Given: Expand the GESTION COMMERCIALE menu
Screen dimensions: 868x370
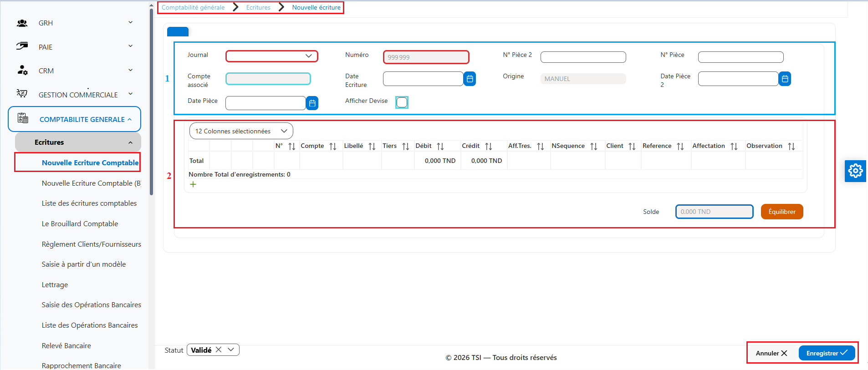Looking at the screenshot, I should pos(130,94).
